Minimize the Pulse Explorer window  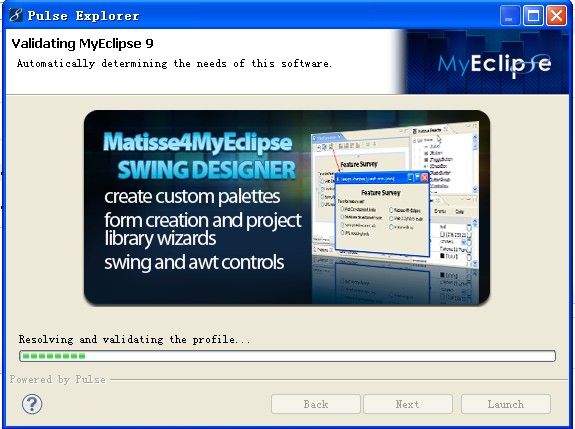click(509, 16)
